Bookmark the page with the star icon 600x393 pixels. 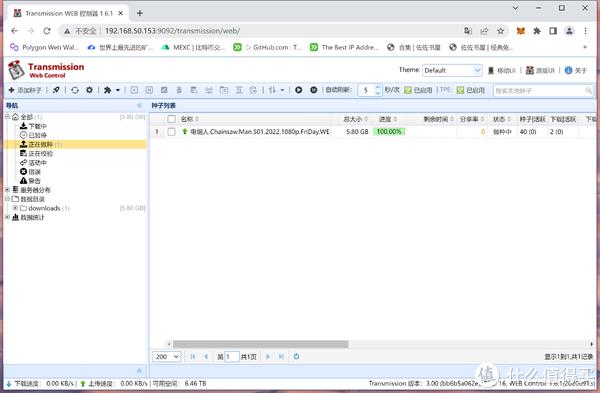pyautogui.click(x=501, y=31)
